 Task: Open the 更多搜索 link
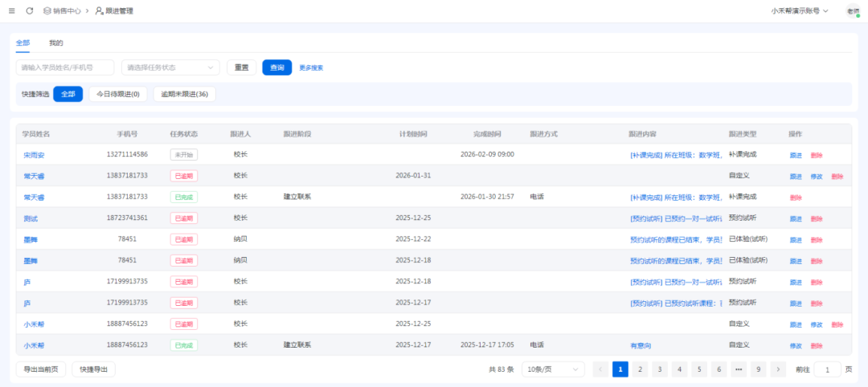pos(311,67)
